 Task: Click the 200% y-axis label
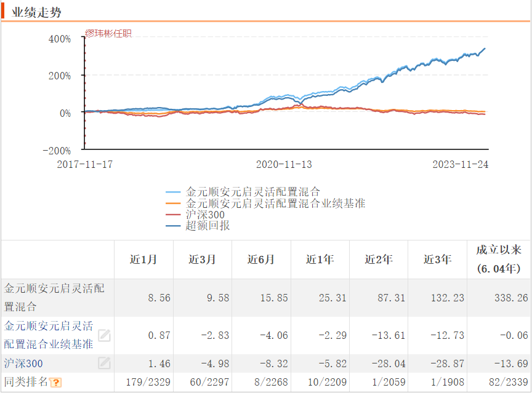[x=60, y=76]
